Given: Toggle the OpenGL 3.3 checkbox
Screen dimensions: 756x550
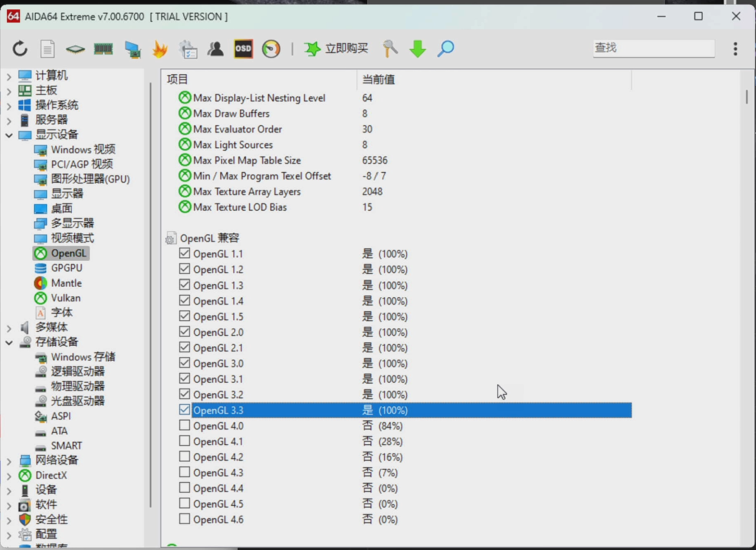Looking at the screenshot, I should coord(184,410).
